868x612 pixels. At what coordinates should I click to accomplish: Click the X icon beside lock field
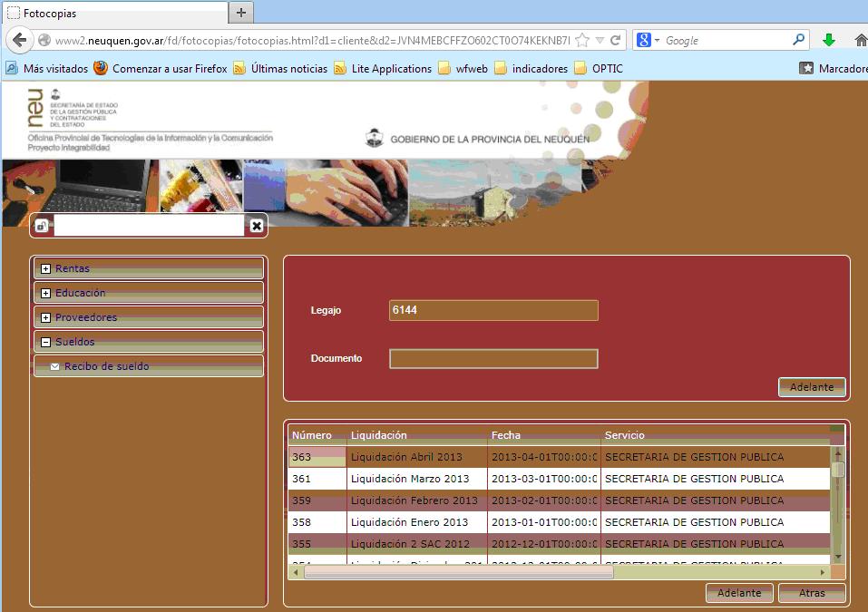(257, 226)
